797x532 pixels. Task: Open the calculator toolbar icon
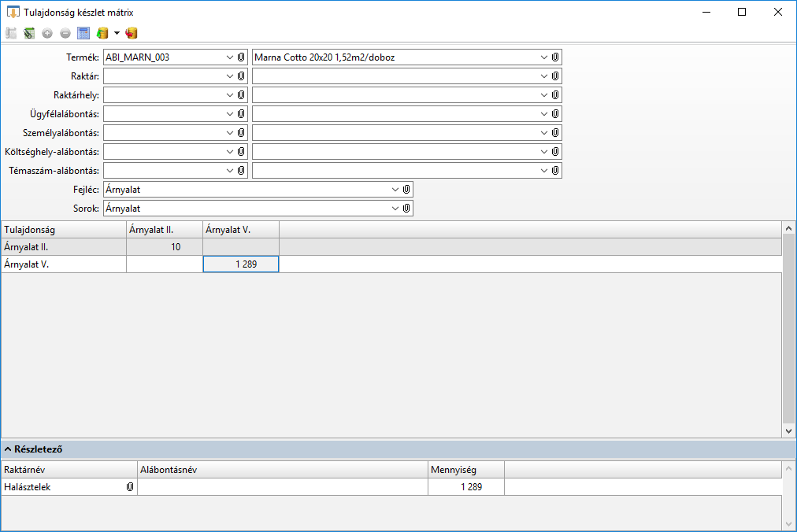tap(83, 33)
